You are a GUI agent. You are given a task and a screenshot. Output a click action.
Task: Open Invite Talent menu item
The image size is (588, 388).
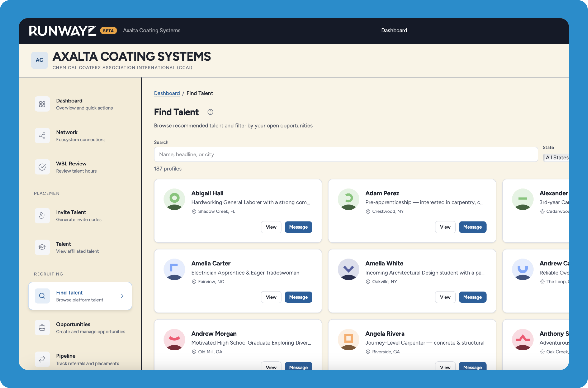[x=80, y=215]
